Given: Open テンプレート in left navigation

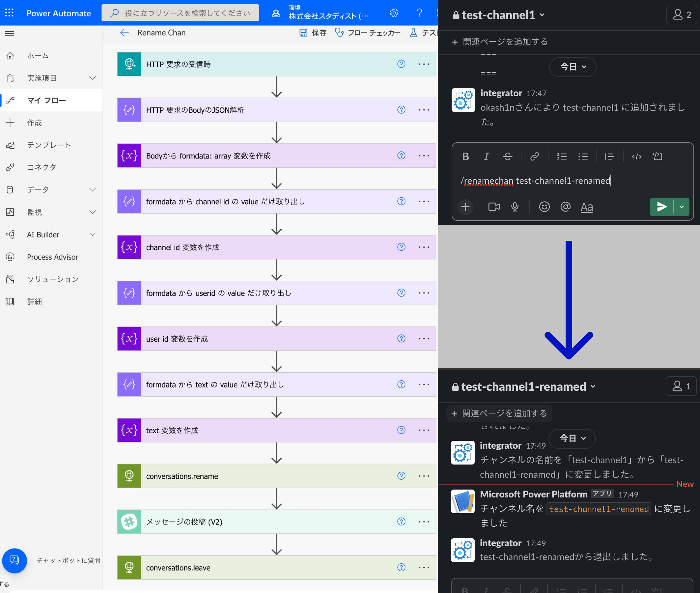Looking at the screenshot, I should coord(49,145).
